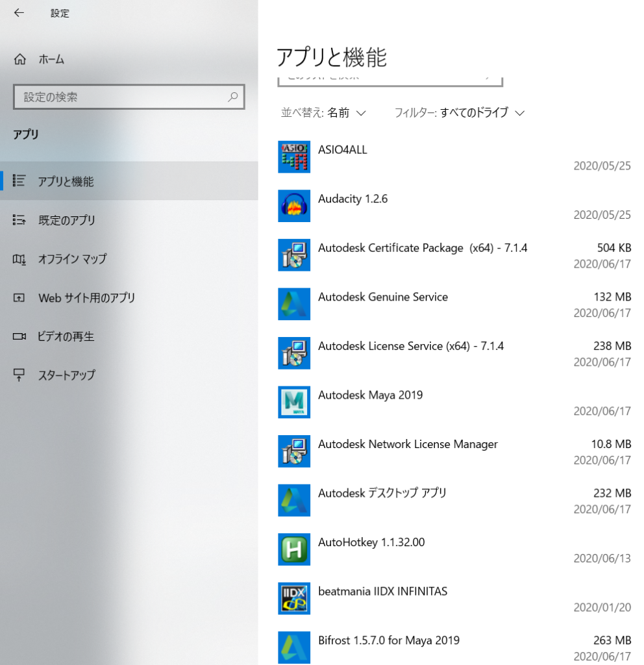This screenshot has height=665, width=644.
Task: Select Autodesk License Service (x64) - 7.1.4
Action: tap(454, 353)
